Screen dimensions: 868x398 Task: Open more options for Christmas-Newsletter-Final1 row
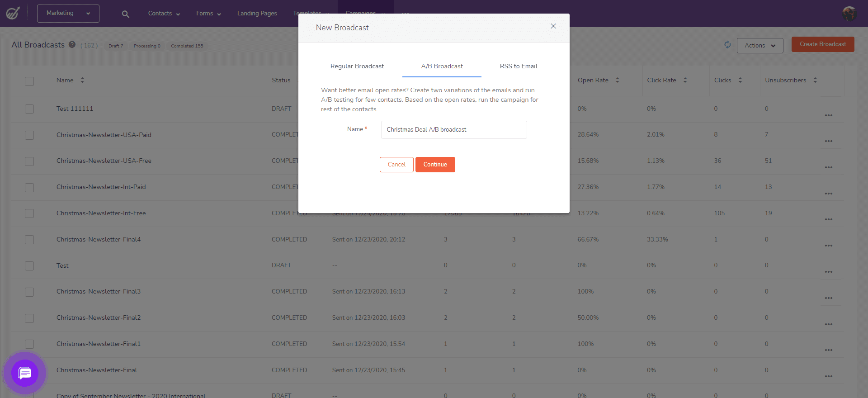point(828,350)
